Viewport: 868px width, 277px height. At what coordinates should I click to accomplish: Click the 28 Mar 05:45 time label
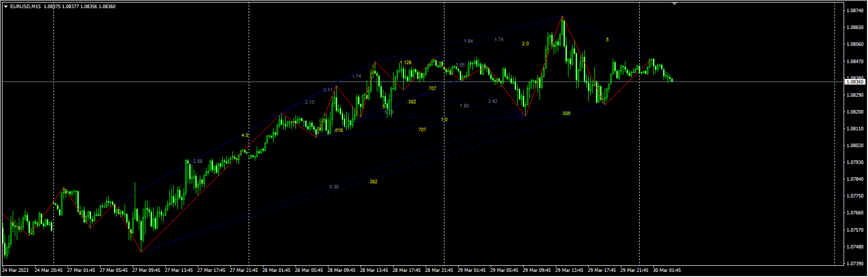pyautogui.click(x=309, y=270)
